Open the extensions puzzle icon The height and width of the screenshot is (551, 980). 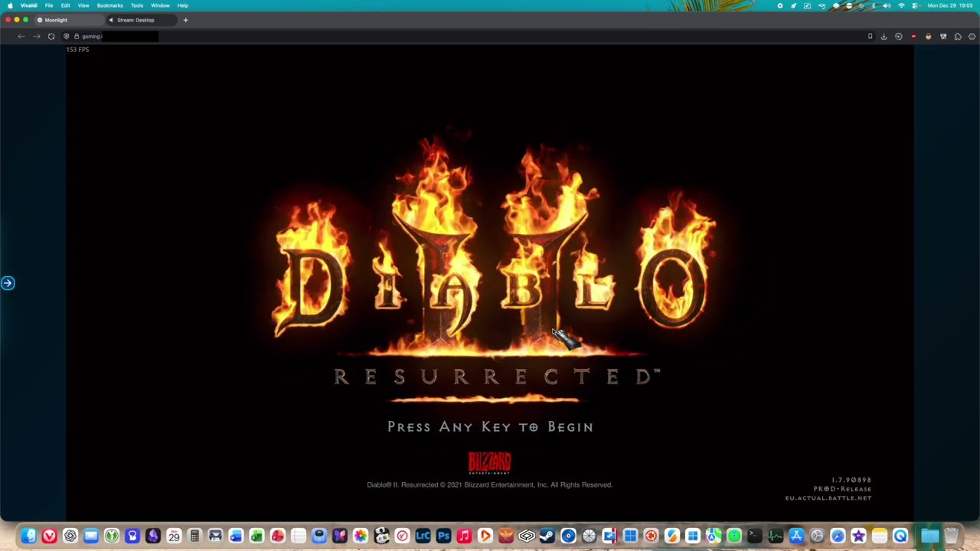pyautogui.click(x=958, y=36)
